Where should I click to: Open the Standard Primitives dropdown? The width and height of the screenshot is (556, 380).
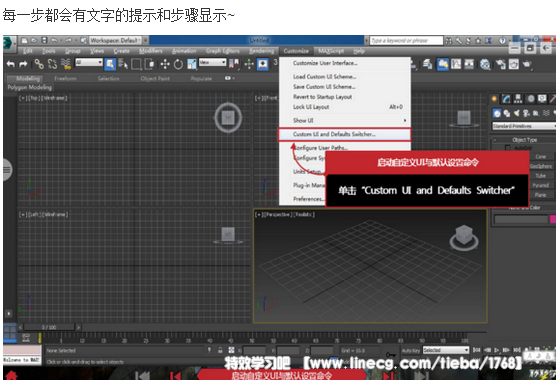click(x=524, y=126)
